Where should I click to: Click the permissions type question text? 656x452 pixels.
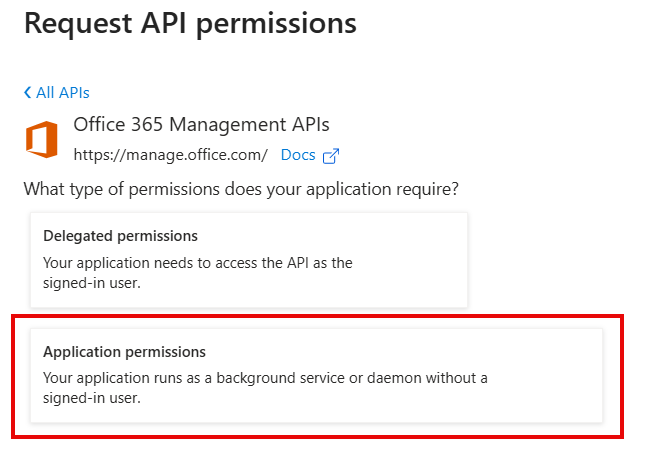click(247, 188)
